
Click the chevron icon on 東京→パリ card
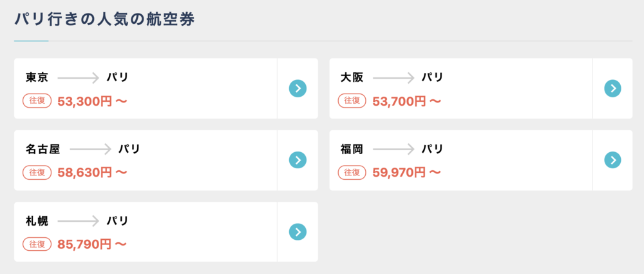click(x=298, y=88)
